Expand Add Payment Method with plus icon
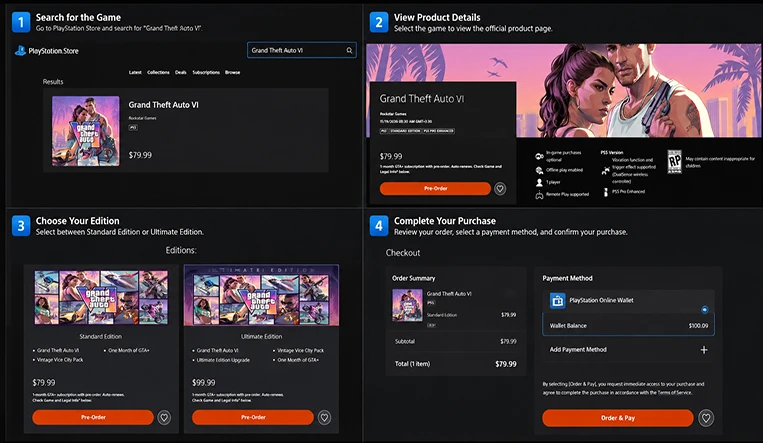Viewport: 763px width, 443px height. click(x=704, y=350)
